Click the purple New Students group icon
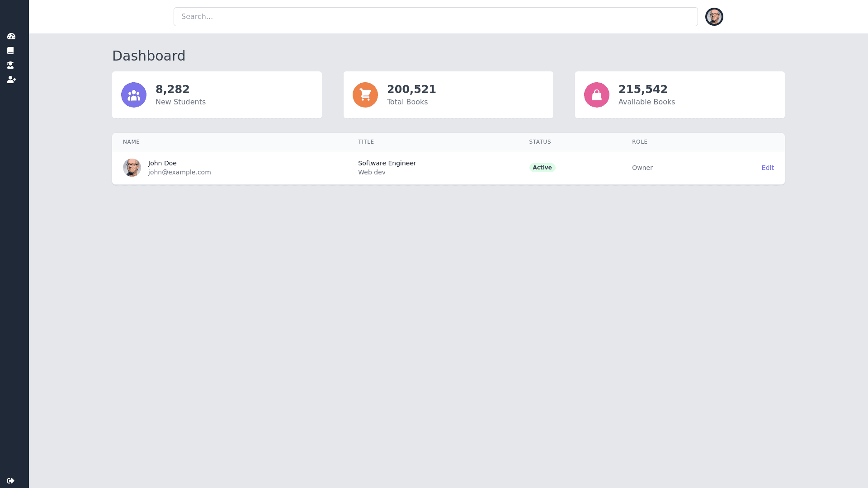 coord(134,95)
